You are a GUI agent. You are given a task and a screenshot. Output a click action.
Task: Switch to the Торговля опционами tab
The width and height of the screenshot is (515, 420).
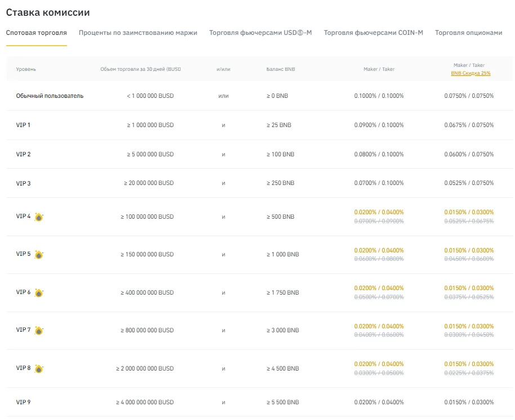click(x=467, y=33)
